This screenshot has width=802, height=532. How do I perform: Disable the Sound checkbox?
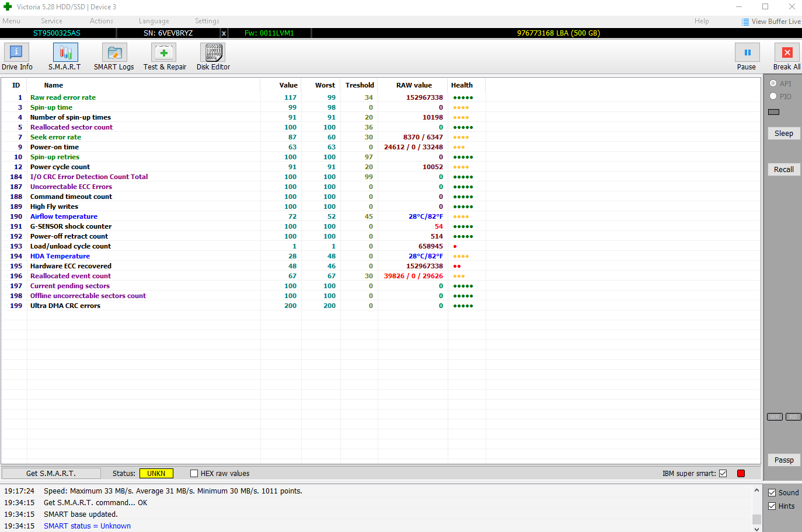(772, 493)
